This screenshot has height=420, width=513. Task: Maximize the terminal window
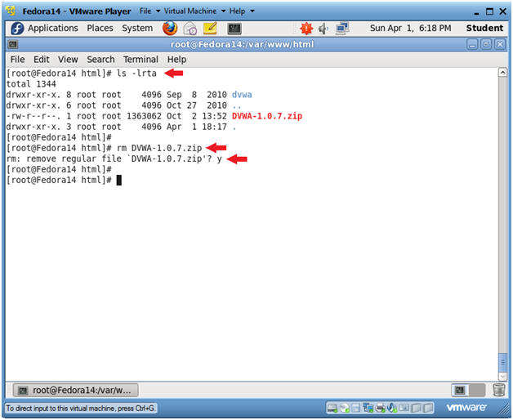point(486,44)
